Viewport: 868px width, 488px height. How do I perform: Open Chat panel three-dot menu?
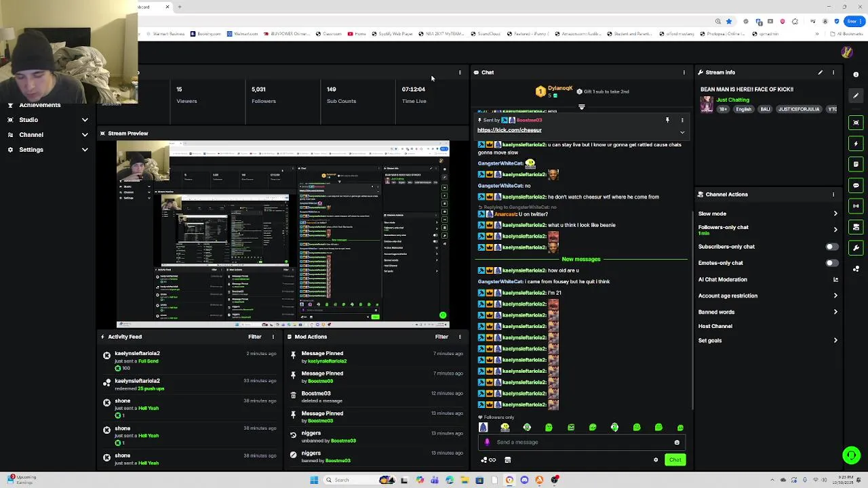[x=684, y=73]
